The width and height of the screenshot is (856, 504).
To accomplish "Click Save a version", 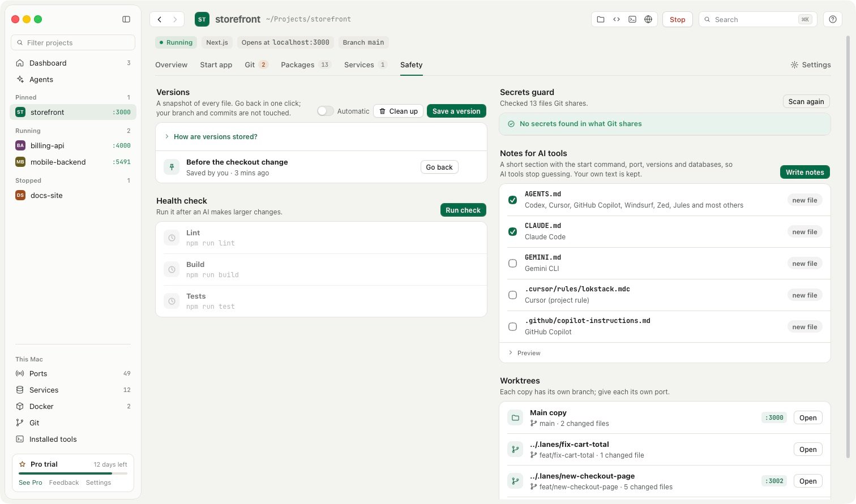I will [x=456, y=111].
